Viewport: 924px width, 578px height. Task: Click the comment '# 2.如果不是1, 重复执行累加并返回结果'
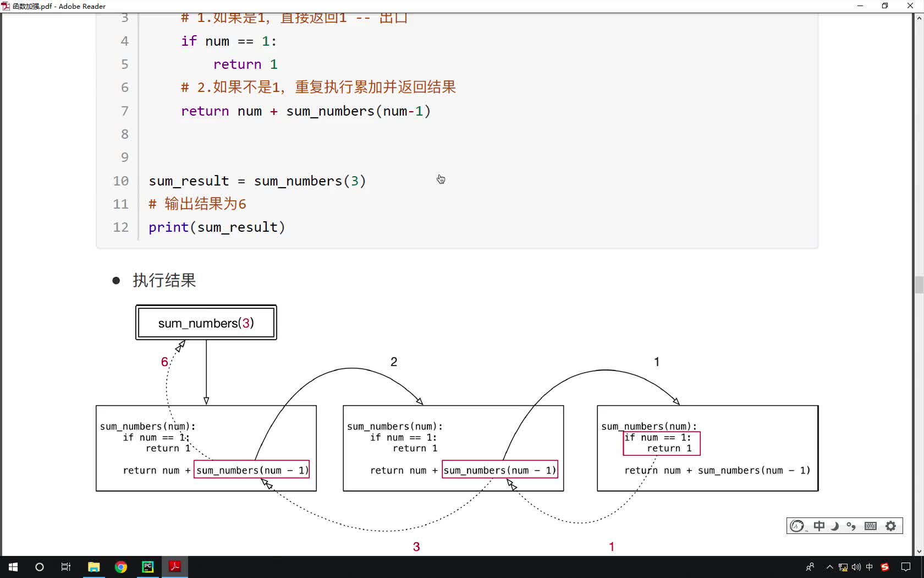(318, 88)
